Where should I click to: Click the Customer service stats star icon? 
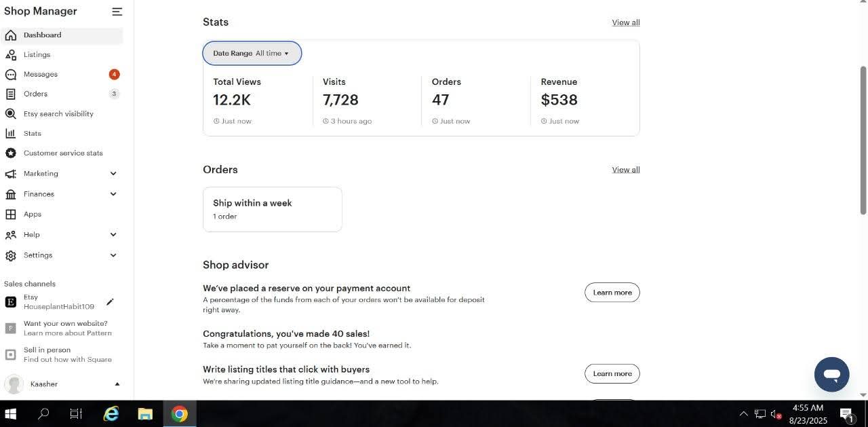click(x=11, y=153)
